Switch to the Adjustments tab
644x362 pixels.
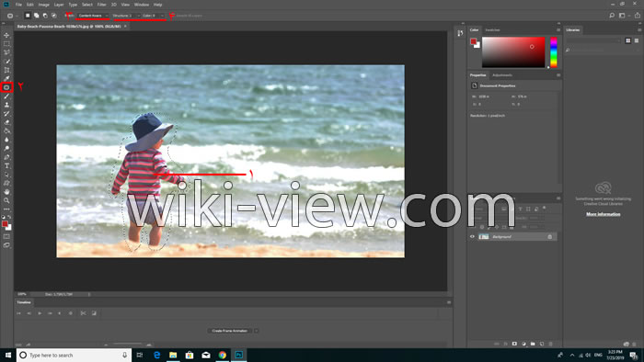point(502,75)
